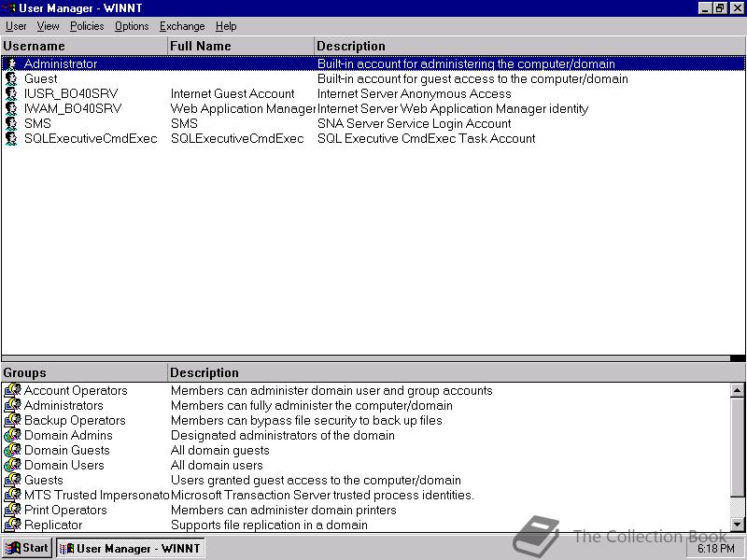The image size is (747, 560).
Task: Click the Groups column header
Action: (x=84, y=372)
